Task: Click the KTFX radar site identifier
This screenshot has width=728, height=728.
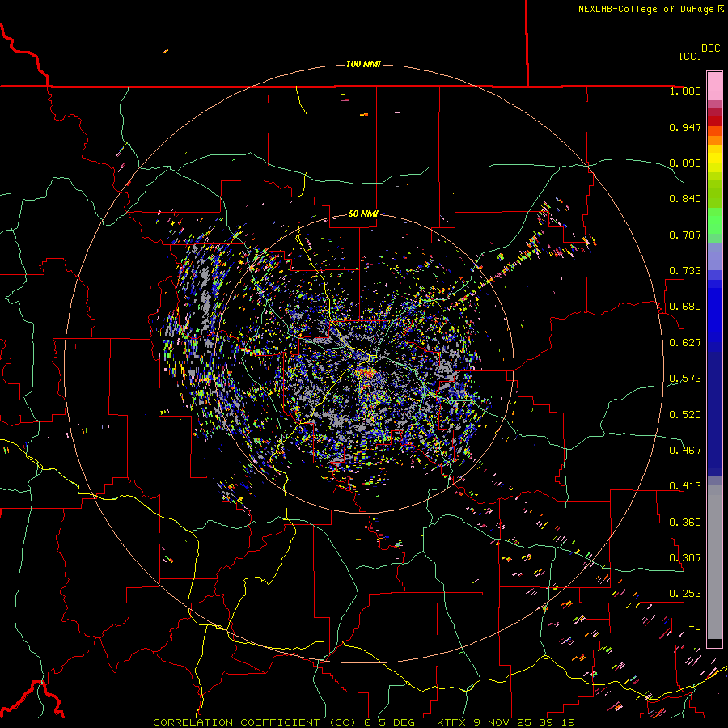Action: point(453,722)
